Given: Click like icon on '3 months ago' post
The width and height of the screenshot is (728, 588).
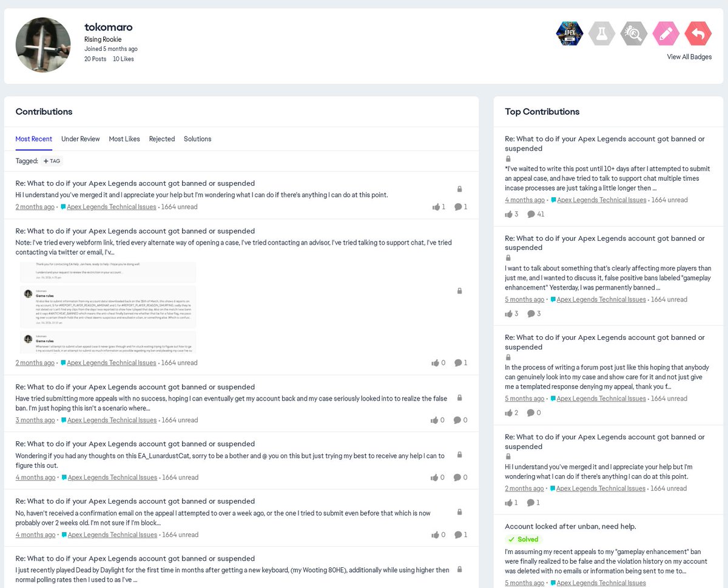Looking at the screenshot, I should point(434,420).
